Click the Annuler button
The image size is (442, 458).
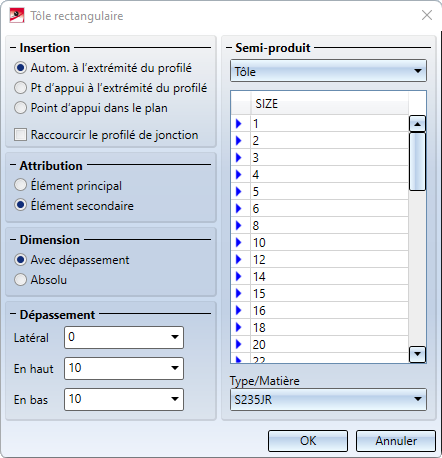pos(396,441)
